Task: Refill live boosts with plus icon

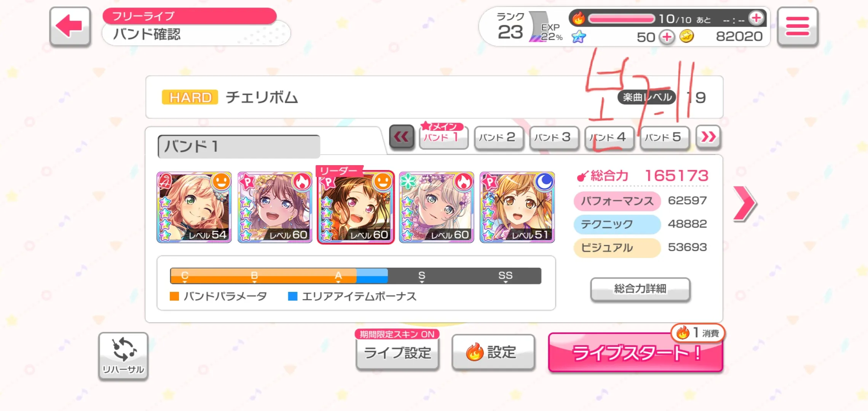Action: click(x=756, y=18)
